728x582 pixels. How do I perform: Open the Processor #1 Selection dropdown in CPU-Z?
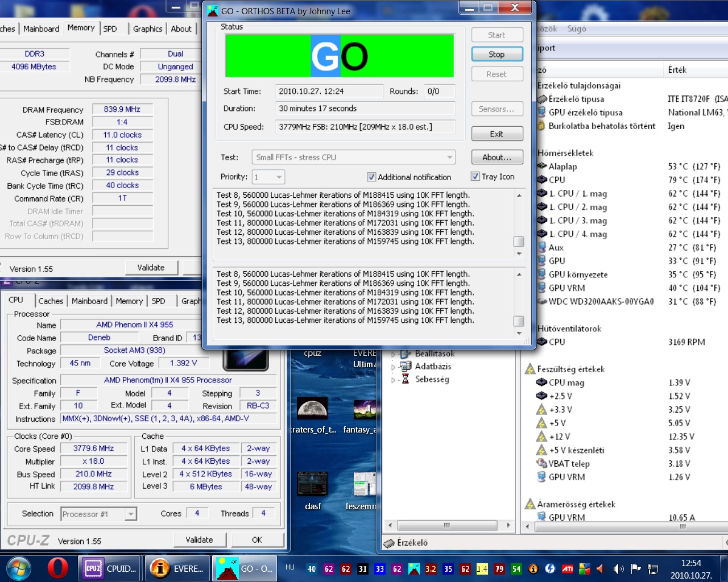point(99,514)
